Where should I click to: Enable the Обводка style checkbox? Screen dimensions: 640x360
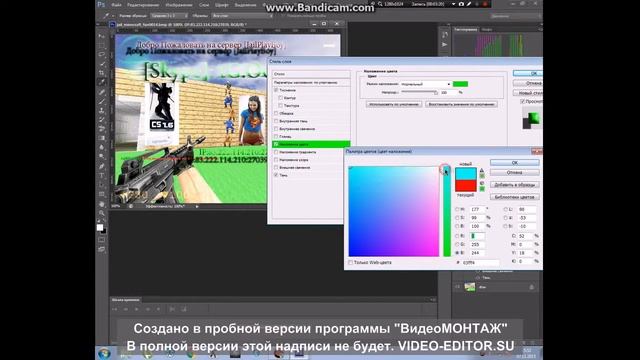coord(276,113)
